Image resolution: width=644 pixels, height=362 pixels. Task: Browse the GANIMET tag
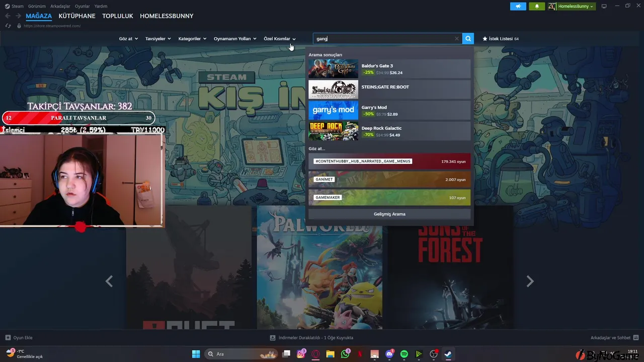pos(389,179)
